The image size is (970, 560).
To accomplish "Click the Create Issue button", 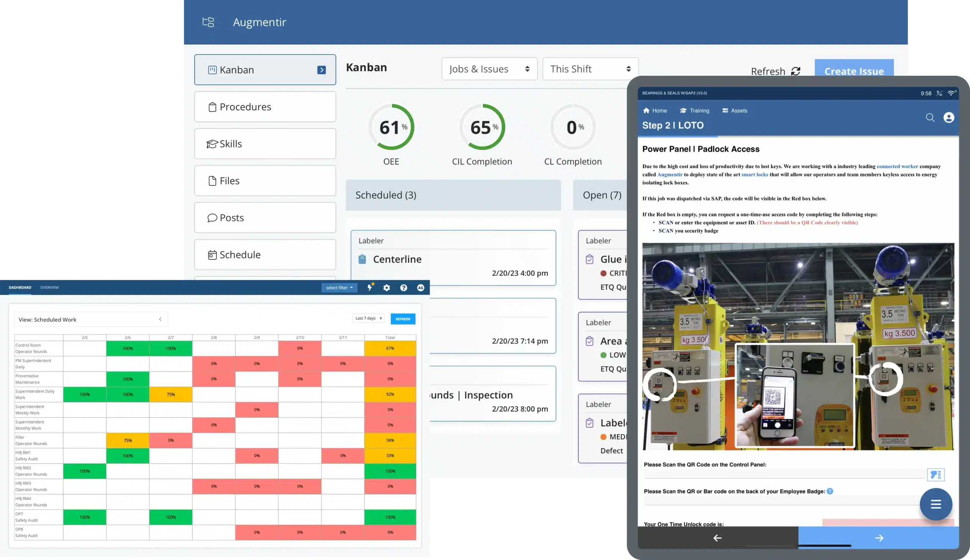I will [854, 71].
